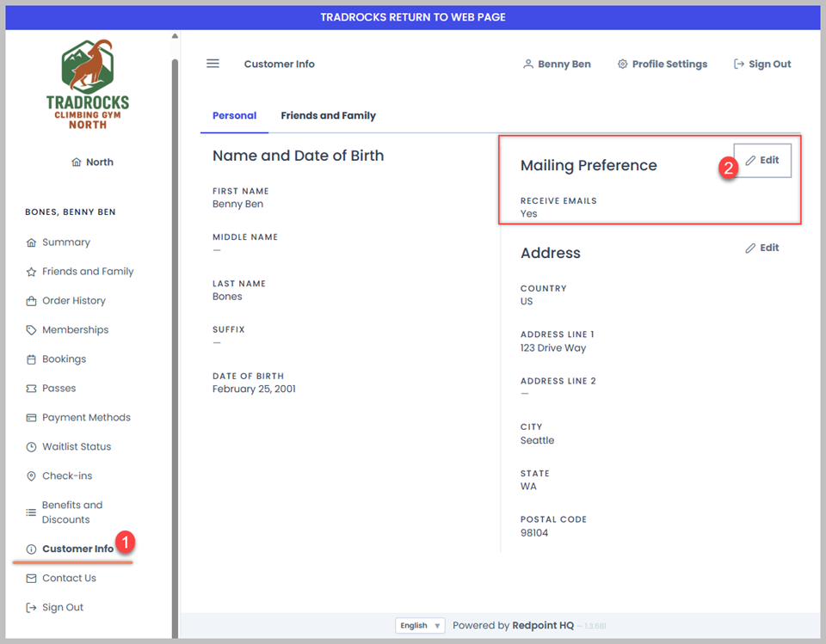826x644 pixels.
Task: Click Edit text for Mailing Preference
Action: 769,160
